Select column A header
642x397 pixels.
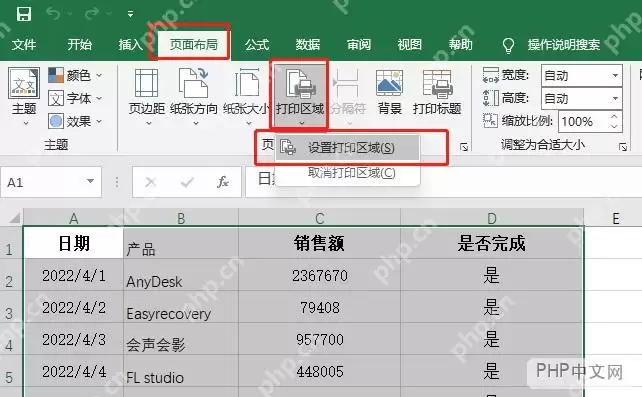74,218
